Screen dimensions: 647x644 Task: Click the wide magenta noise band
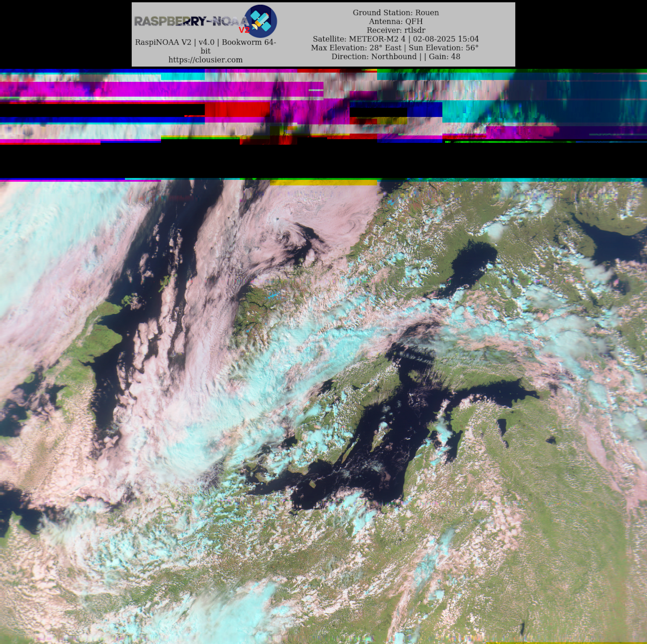pos(161,89)
